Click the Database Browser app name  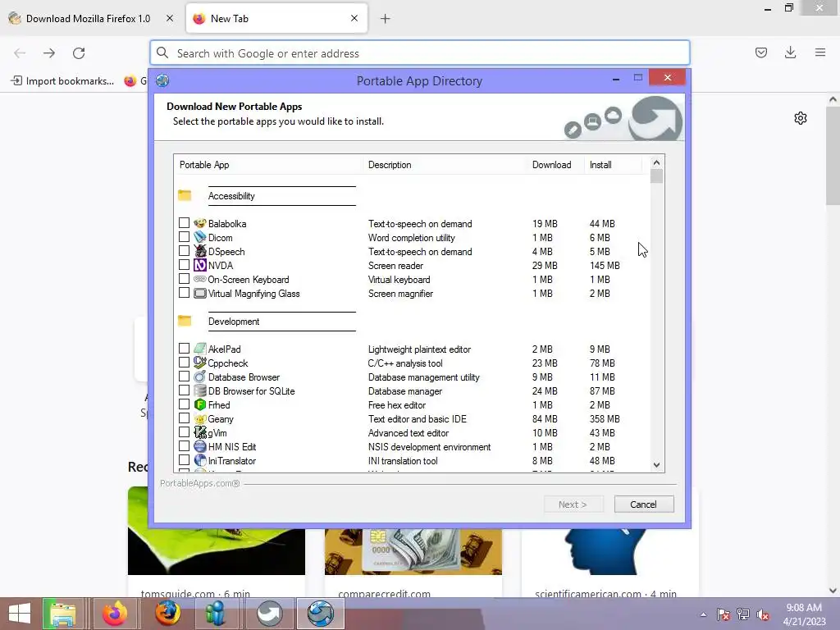tap(244, 377)
